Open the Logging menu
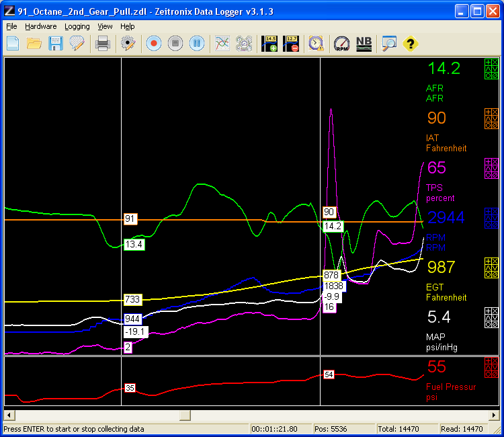 77,26
